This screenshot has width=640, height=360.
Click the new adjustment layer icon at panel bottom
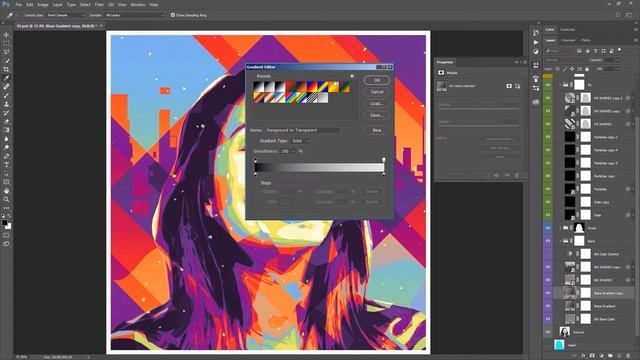[601, 356]
